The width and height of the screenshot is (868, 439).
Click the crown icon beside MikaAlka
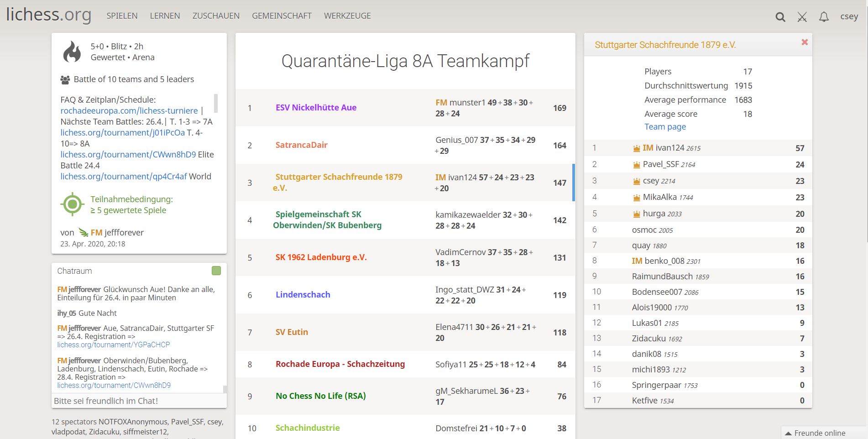(x=637, y=198)
